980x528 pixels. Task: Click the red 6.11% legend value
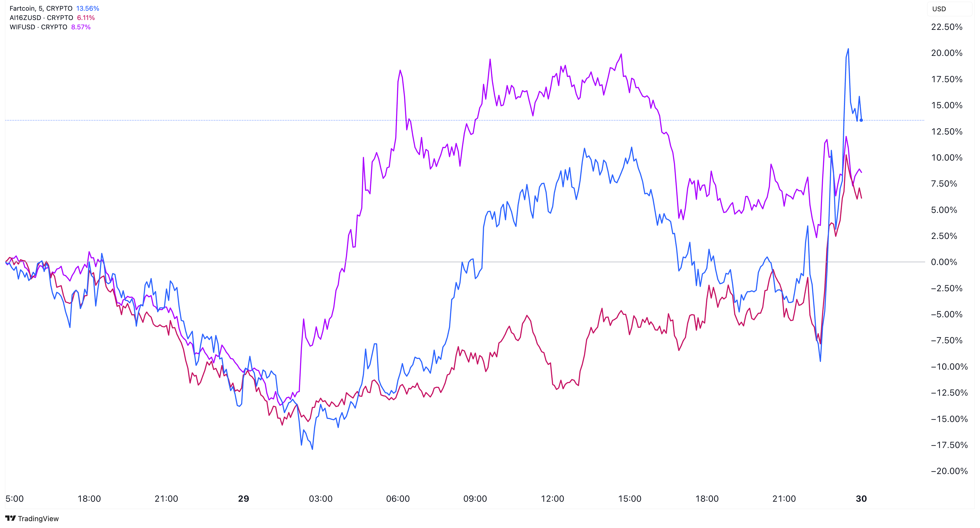pyautogui.click(x=86, y=18)
